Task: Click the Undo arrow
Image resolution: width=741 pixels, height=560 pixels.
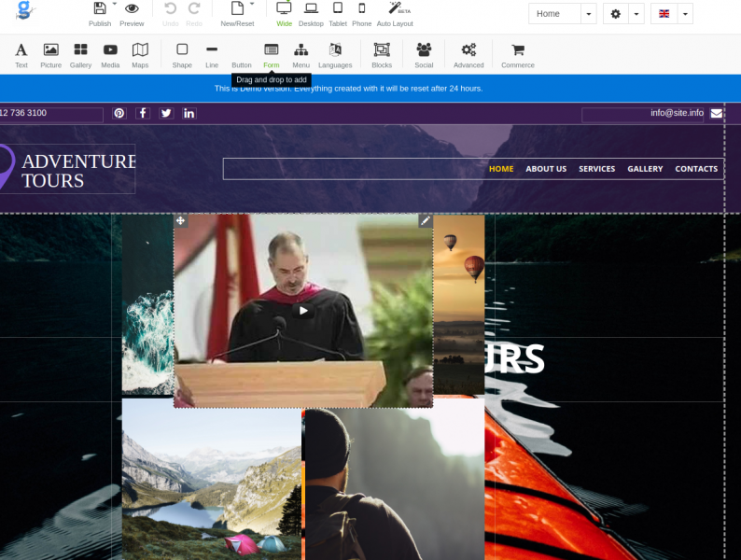Action: click(170, 8)
